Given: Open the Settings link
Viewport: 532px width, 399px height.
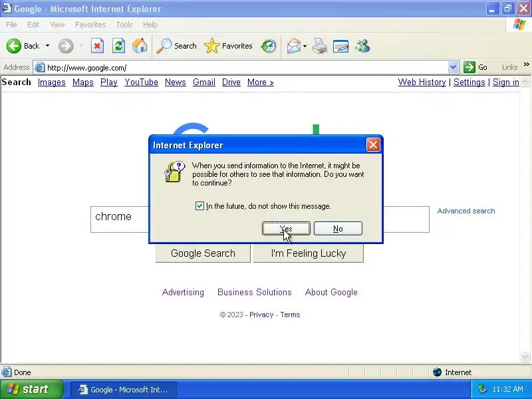Looking at the screenshot, I should pos(469,82).
